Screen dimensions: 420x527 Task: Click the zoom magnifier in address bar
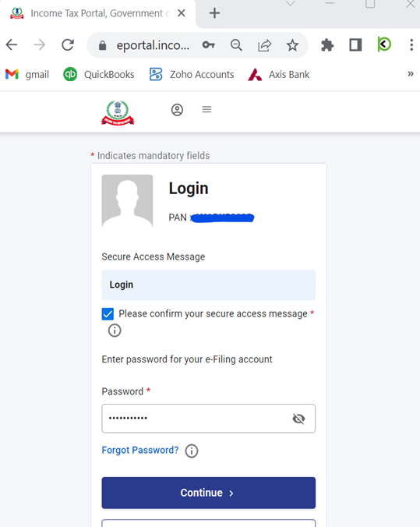point(236,44)
